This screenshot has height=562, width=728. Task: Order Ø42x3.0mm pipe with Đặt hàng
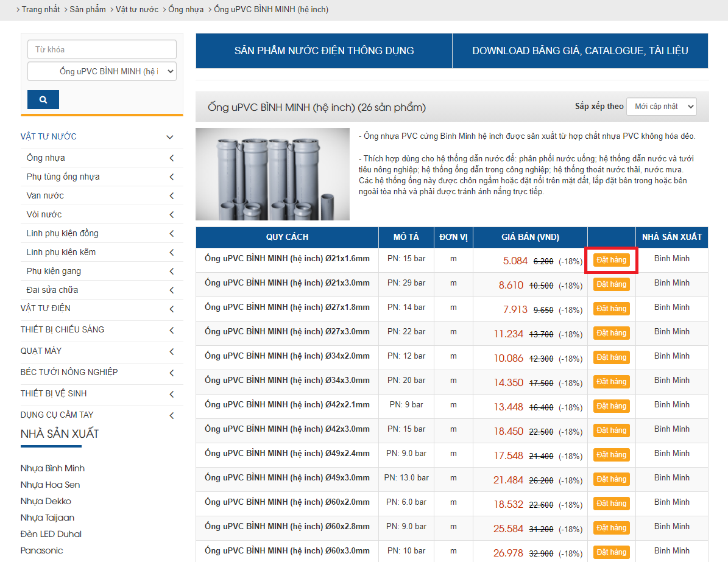(x=612, y=430)
